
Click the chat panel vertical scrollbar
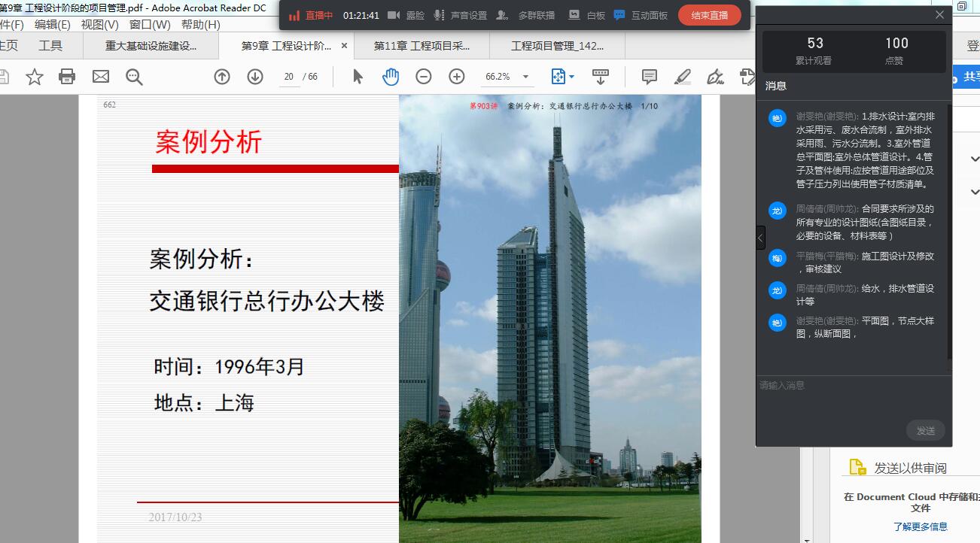(949, 233)
